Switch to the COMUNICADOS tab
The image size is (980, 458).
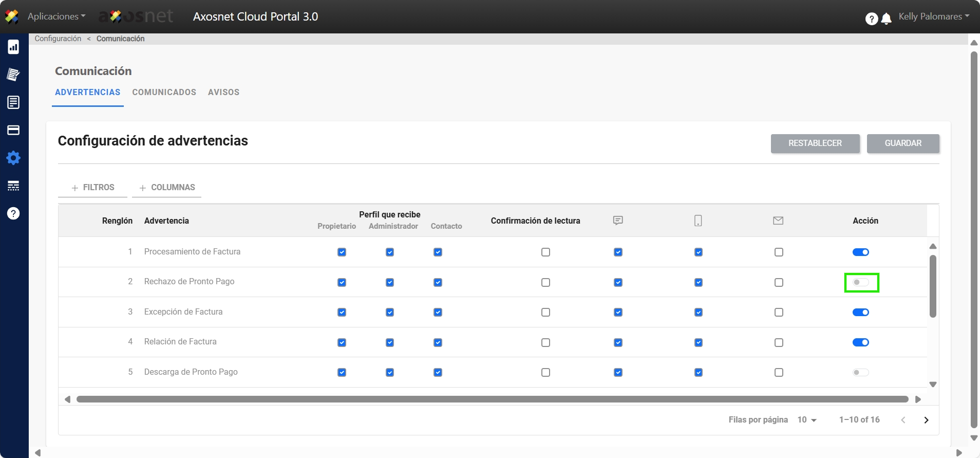[x=164, y=93]
